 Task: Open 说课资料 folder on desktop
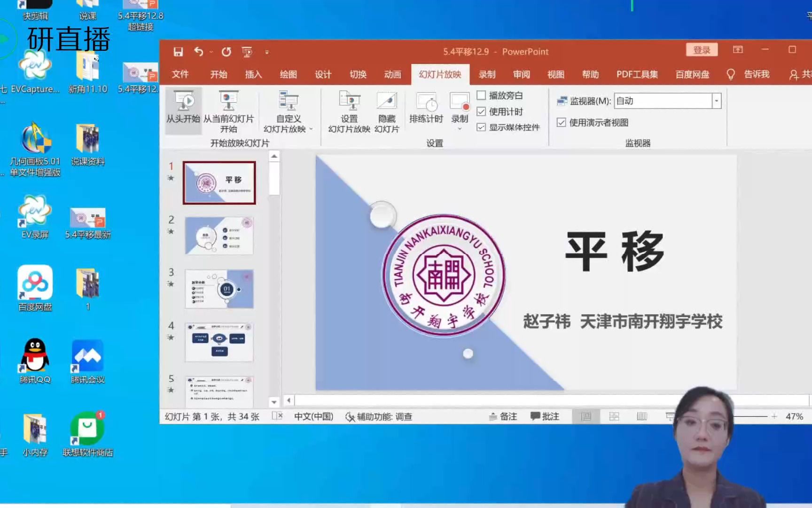(88, 144)
